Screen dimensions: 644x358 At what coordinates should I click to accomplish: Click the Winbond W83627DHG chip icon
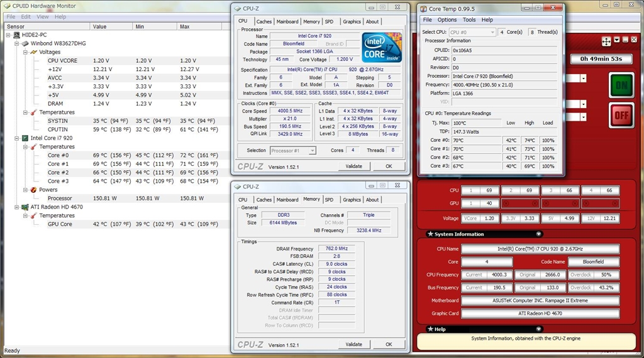[25, 44]
